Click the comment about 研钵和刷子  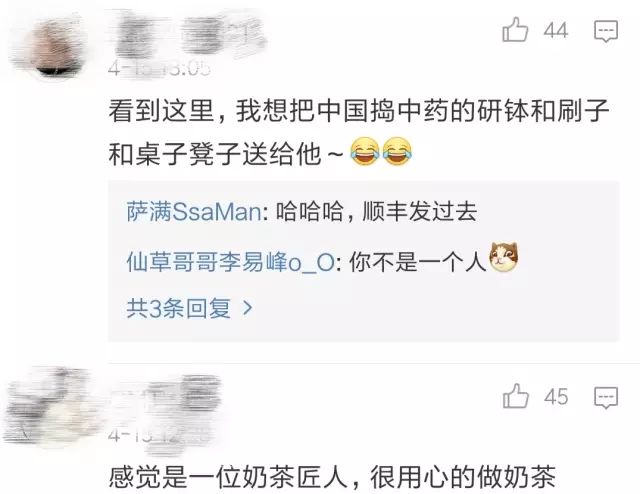pos(359,133)
